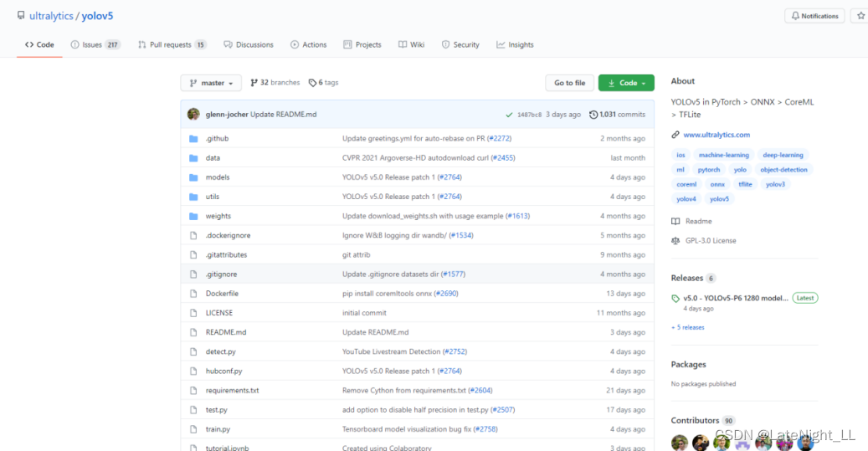Click glenn-jocher avatar in commit bar

pyautogui.click(x=193, y=115)
